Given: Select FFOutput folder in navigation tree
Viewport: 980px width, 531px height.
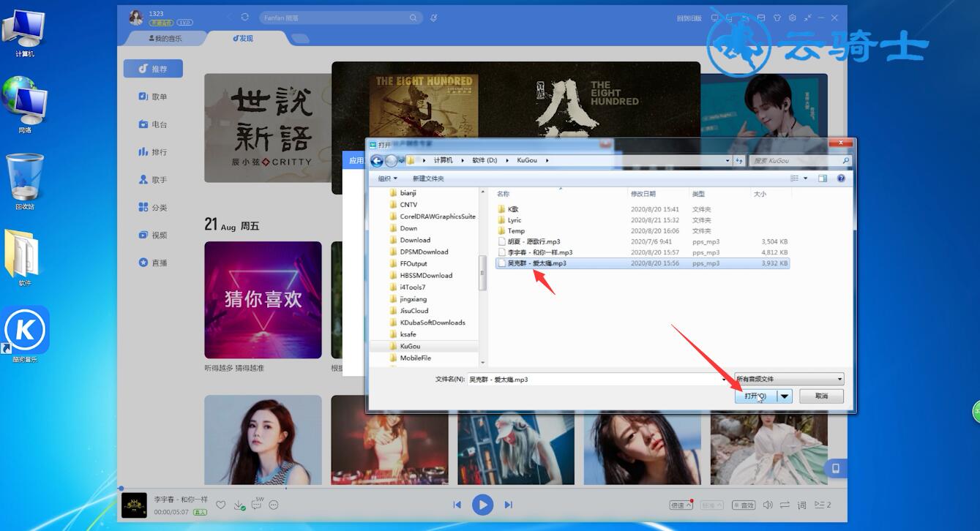Looking at the screenshot, I should [x=414, y=263].
